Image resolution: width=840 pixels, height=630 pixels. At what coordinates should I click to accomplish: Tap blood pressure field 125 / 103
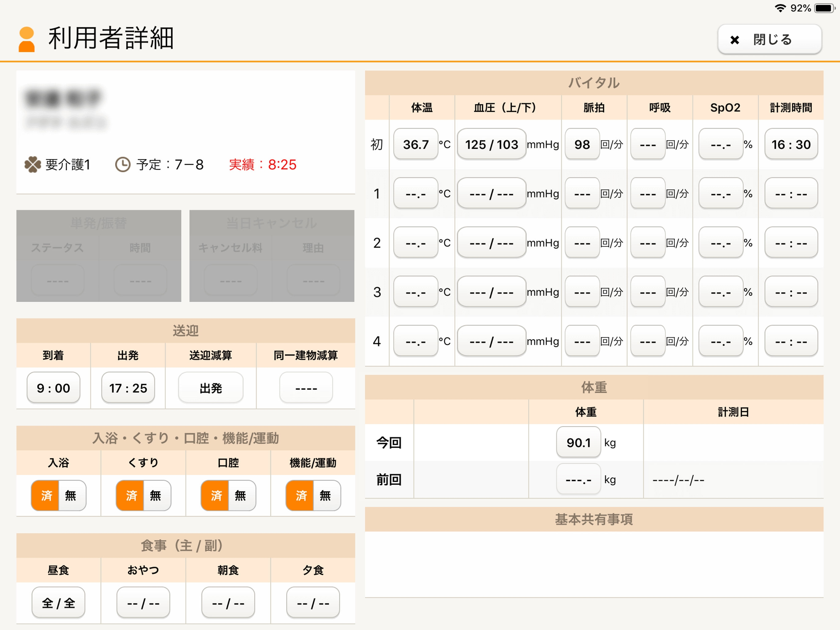click(x=491, y=144)
